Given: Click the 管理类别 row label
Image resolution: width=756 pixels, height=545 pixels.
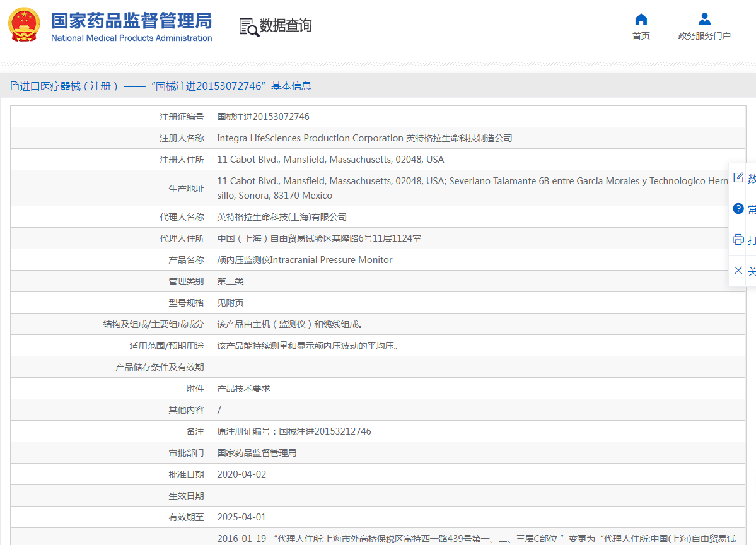Looking at the screenshot, I should (186, 281).
